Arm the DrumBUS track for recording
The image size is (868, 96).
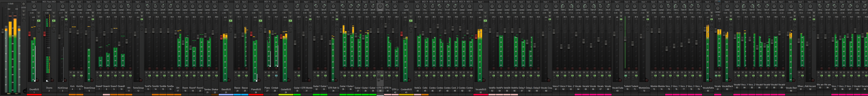(x=37, y=81)
